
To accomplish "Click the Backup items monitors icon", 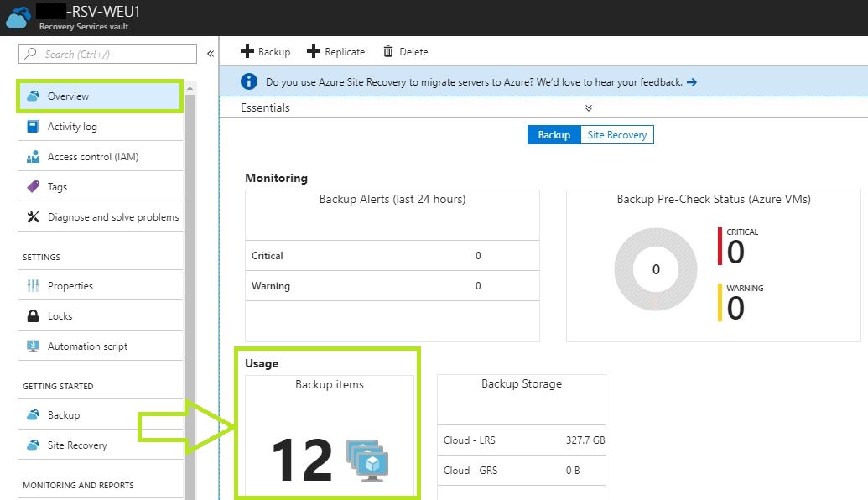I will (367, 460).
